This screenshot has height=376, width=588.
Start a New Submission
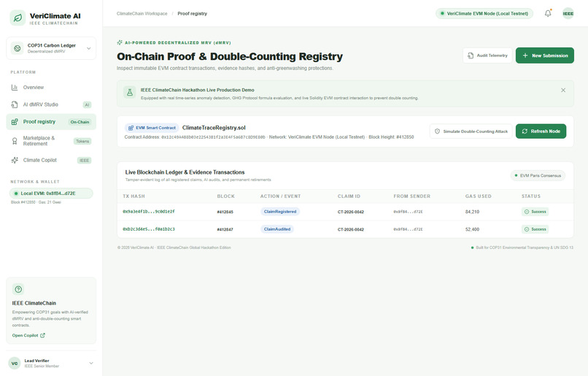pyautogui.click(x=545, y=55)
